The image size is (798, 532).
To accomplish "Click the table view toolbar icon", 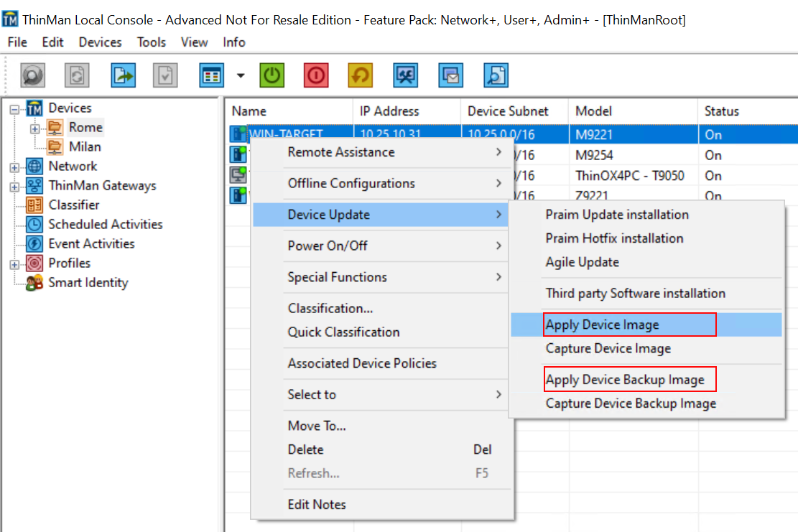I will pos(211,76).
